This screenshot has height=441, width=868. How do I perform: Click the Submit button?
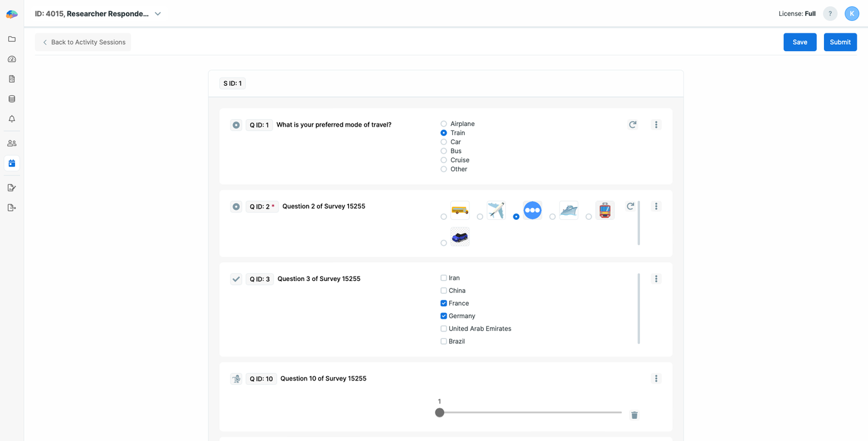[840, 42]
